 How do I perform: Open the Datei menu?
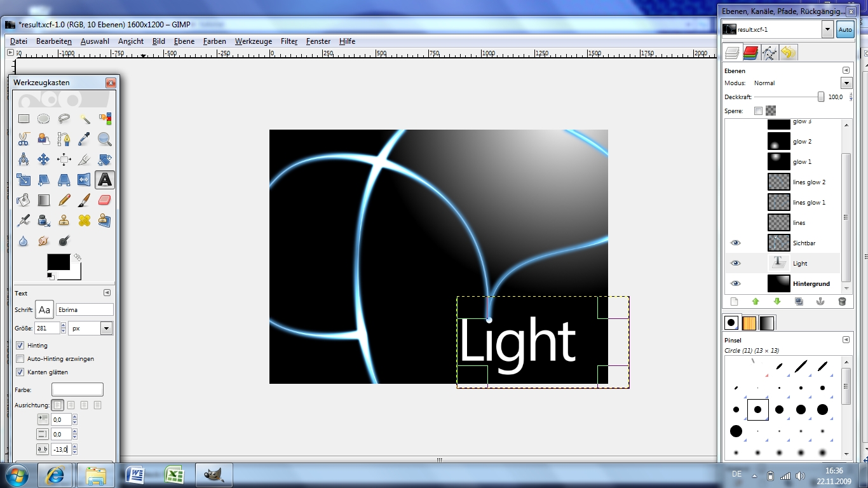[18, 41]
